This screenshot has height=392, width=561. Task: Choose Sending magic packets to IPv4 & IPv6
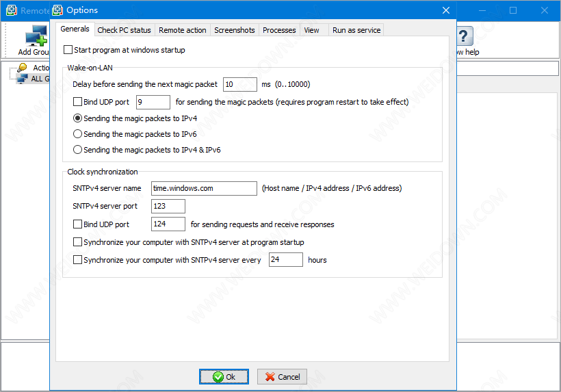coord(77,150)
